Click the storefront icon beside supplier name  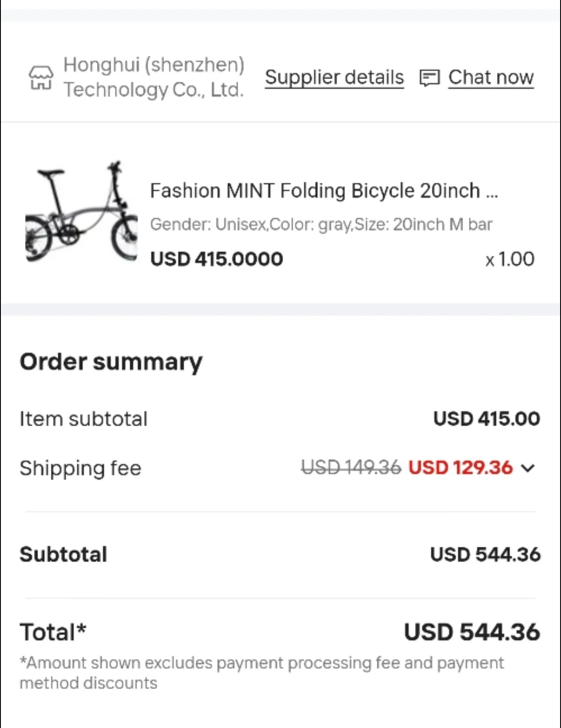coord(41,78)
